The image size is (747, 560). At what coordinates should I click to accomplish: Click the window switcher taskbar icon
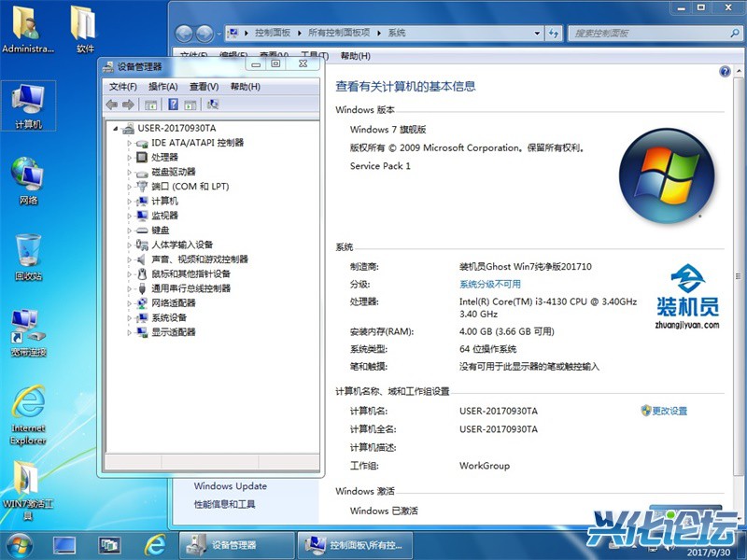click(109, 546)
